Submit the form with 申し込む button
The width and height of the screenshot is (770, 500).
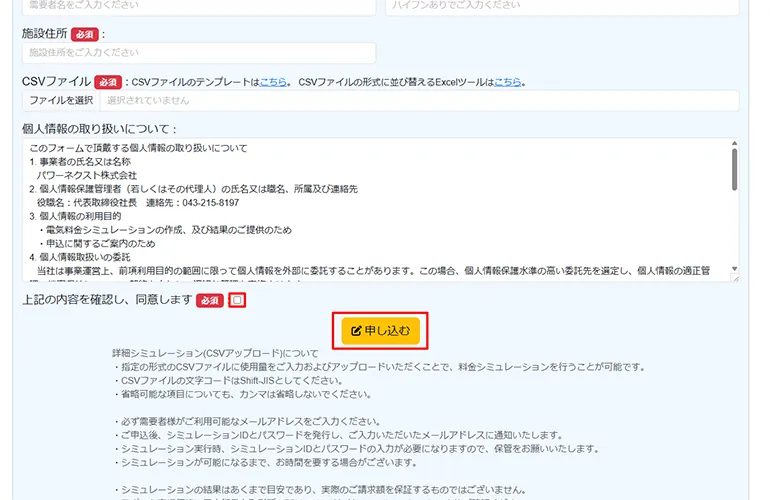380,331
